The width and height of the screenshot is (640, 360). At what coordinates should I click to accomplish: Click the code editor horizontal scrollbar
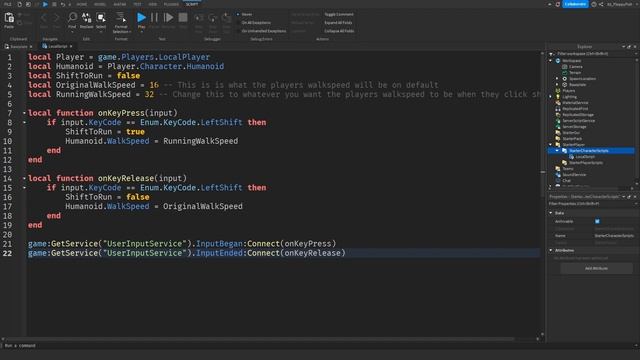pyautogui.click(x=260, y=339)
